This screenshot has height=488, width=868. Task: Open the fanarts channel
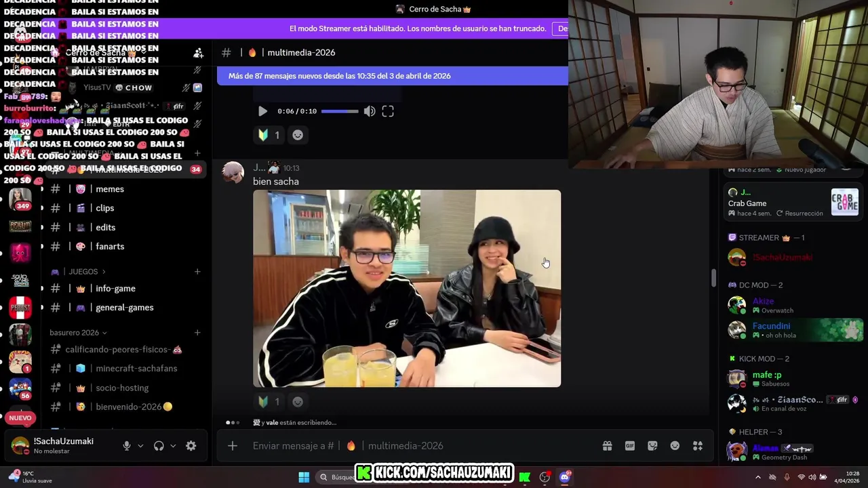click(125, 246)
